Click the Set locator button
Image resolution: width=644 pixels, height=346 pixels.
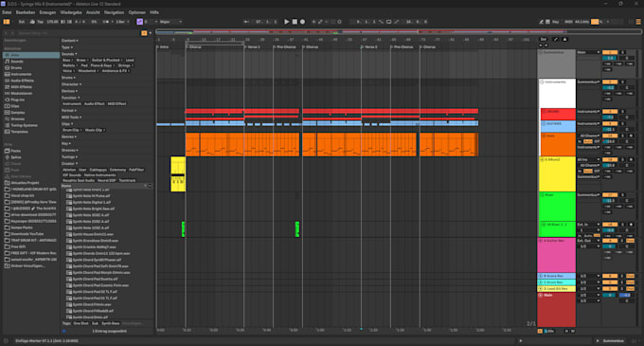coord(544,40)
